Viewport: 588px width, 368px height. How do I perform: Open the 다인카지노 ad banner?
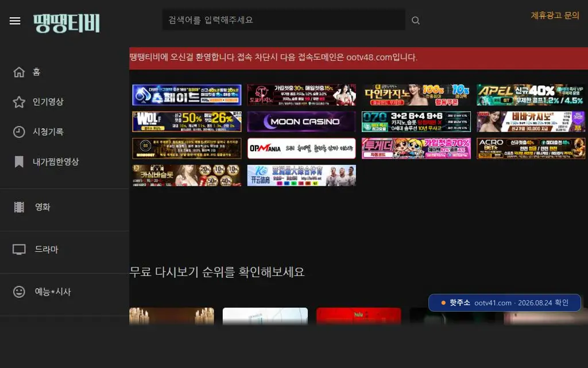point(416,95)
